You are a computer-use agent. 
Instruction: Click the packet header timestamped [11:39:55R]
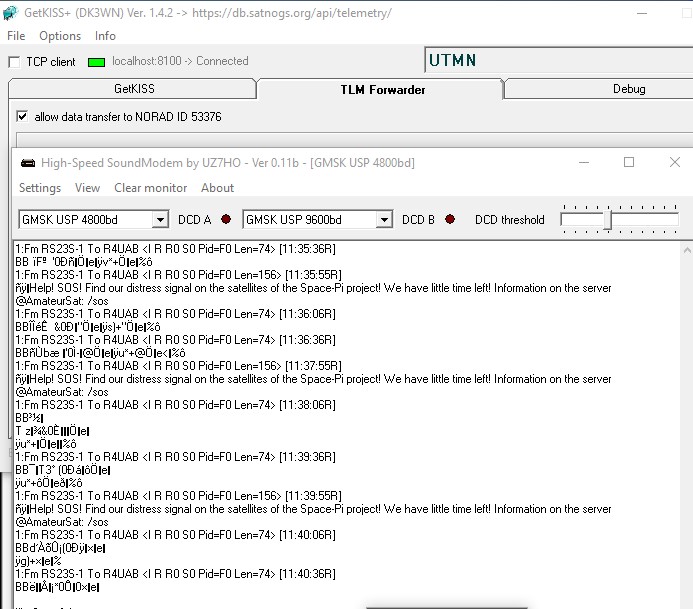pyautogui.click(x=179, y=496)
